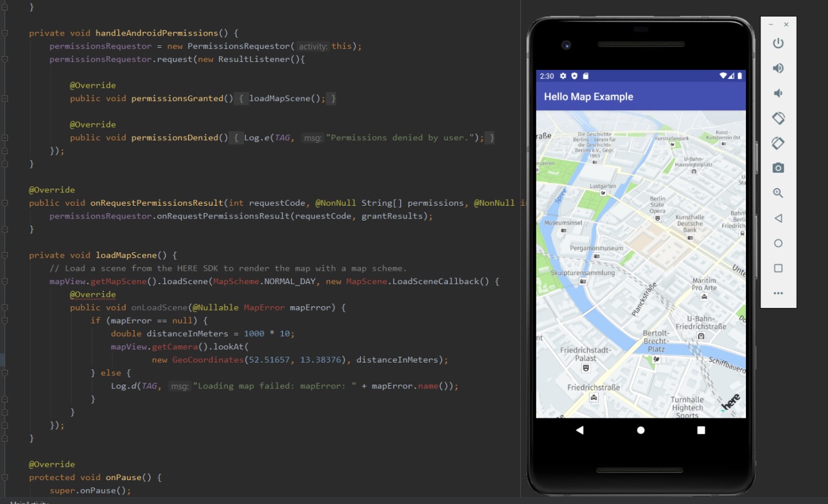Image resolution: width=828 pixels, height=504 pixels.
Task: Click the square Overview icon in emulator sidebar
Action: pos(778,268)
